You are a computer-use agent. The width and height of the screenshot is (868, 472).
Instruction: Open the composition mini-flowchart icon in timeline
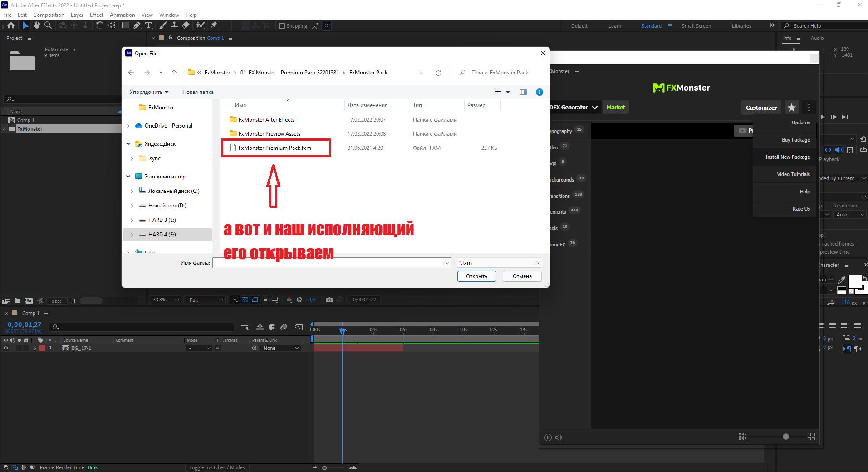[245, 327]
